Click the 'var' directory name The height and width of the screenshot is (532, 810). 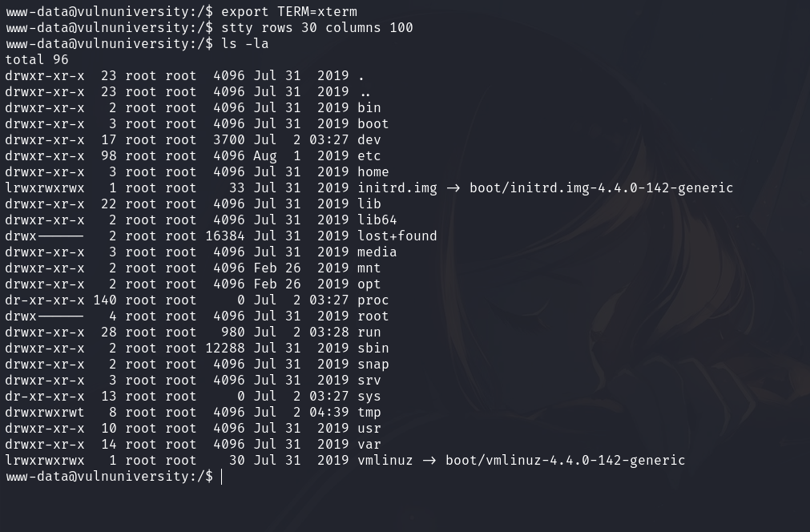click(369, 445)
